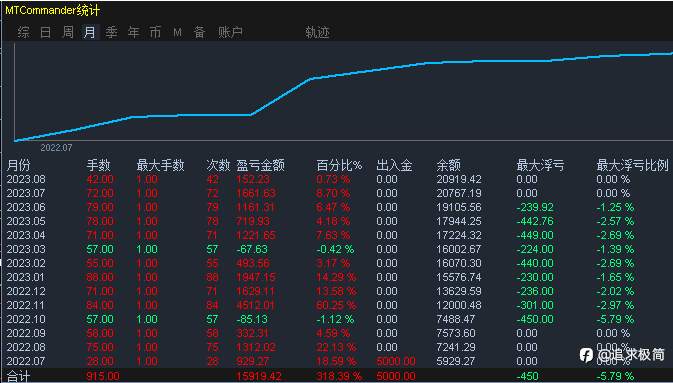Image resolution: width=673 pixels, height=383 pixels.
Task: Click floating loss value -442.76
Action: click(535, 221)
